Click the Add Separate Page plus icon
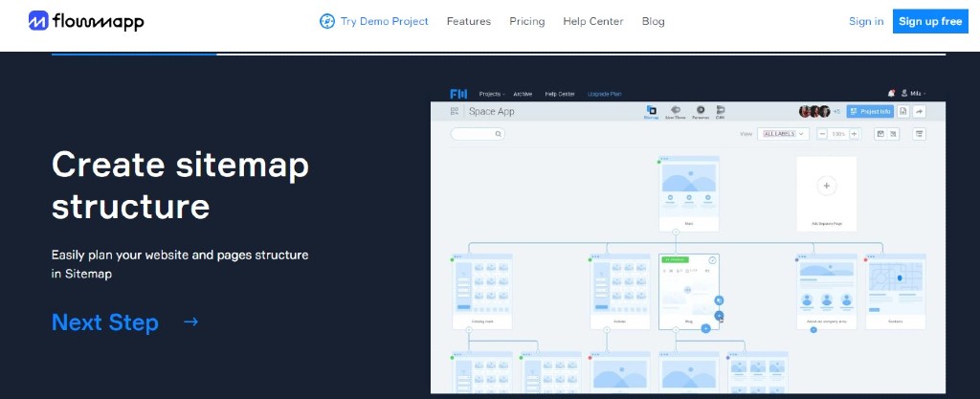Image resolution: width=980 pixels, height=399 pixels. click(x=826, y=186)
